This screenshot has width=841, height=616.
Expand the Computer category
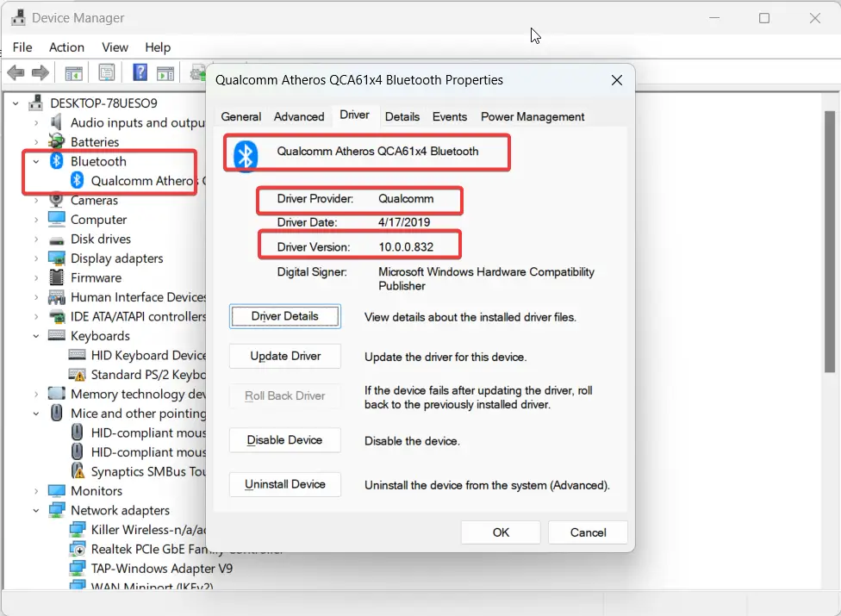[x=36, y=220]
